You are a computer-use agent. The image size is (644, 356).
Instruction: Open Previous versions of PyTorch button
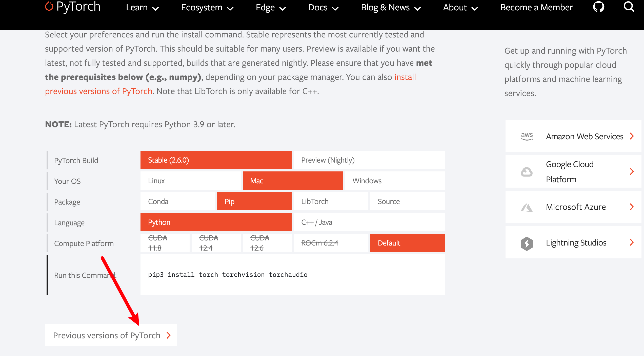tap(111, 335)
